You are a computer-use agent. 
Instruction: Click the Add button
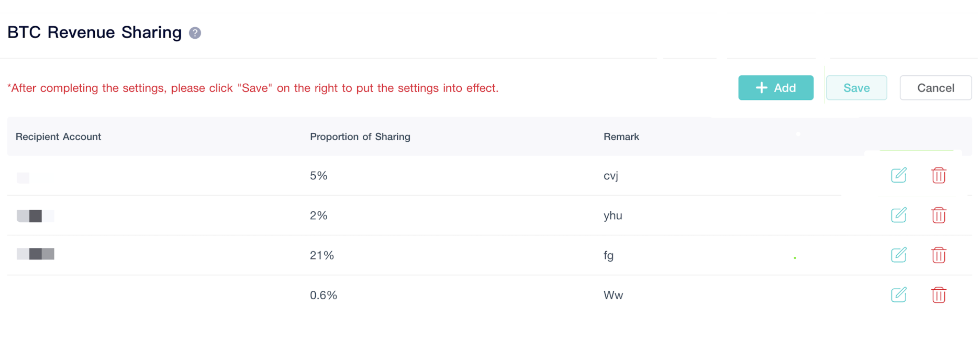click(x=776, y=88)
